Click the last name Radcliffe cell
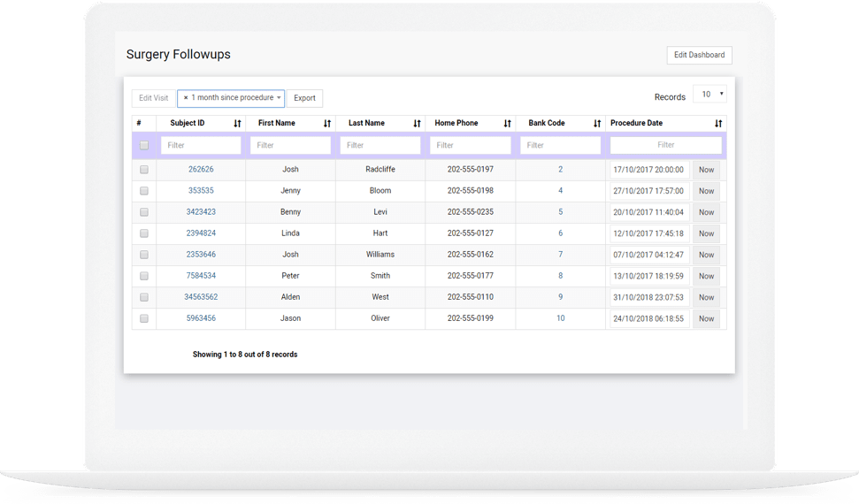 (x=380, y=169)
